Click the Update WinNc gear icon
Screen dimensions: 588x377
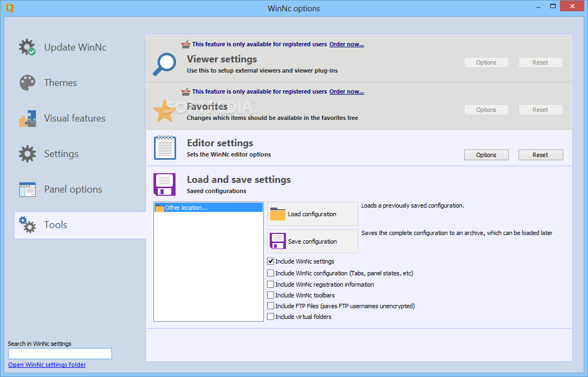pyautogui.click(x=27, y=47)
